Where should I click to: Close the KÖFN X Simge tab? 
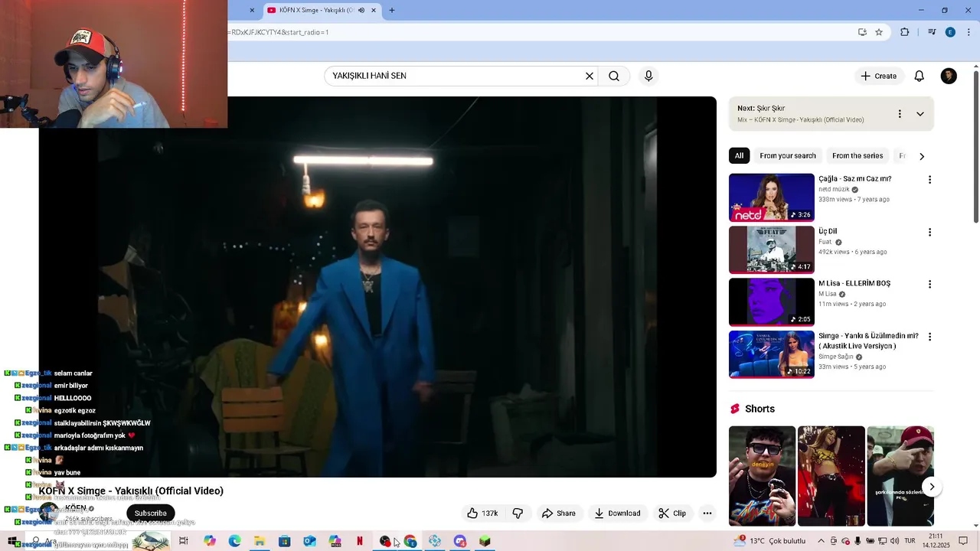tap(374, 10)
